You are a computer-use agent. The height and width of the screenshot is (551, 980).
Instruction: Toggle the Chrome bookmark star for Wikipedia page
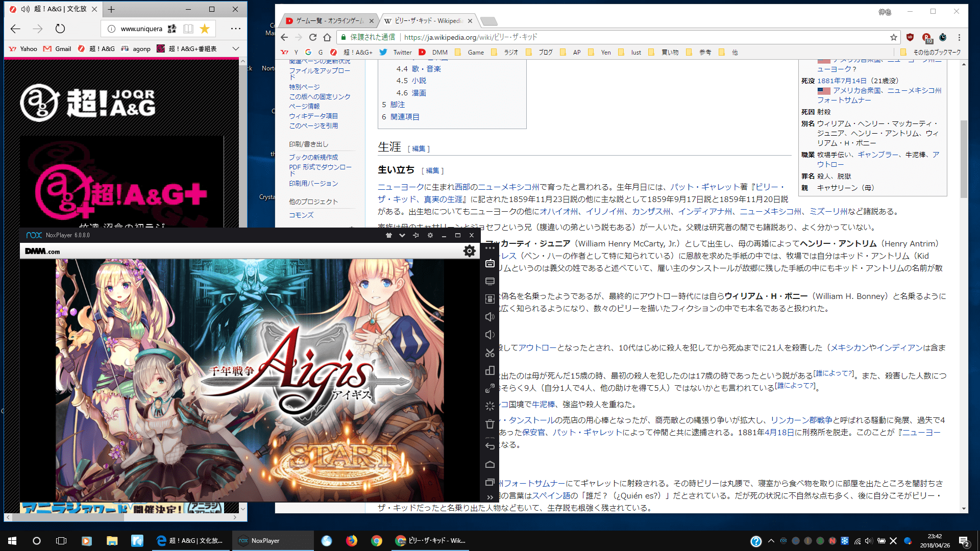893,37
